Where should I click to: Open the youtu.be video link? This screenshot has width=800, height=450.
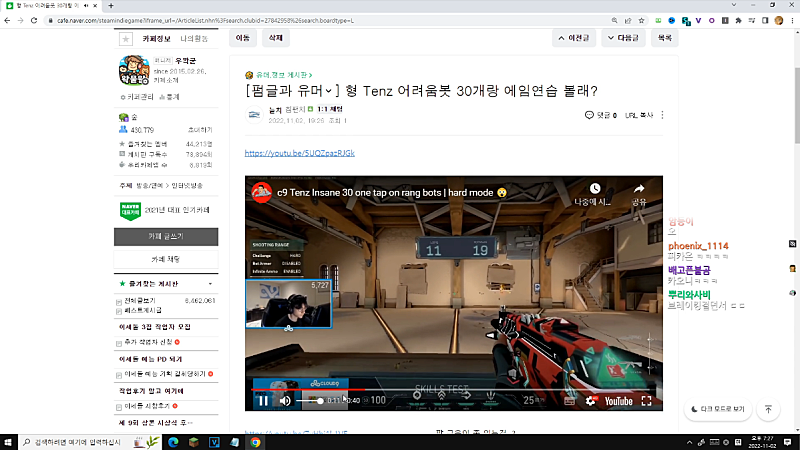[299, 153]
